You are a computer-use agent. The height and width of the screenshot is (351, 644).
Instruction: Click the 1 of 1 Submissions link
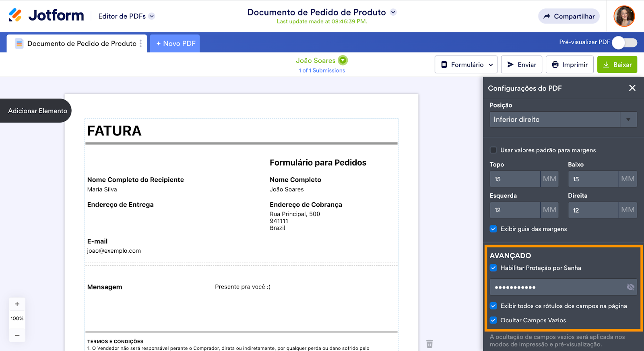[x=322, y=71]
